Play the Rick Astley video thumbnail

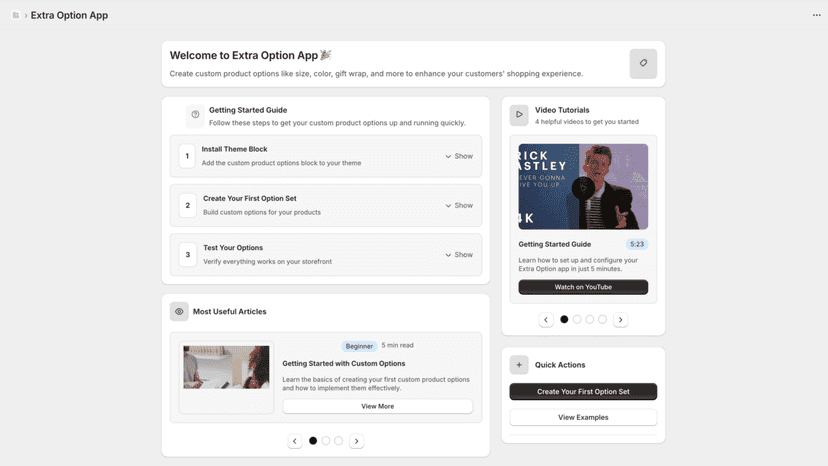[x=583, y=187]
